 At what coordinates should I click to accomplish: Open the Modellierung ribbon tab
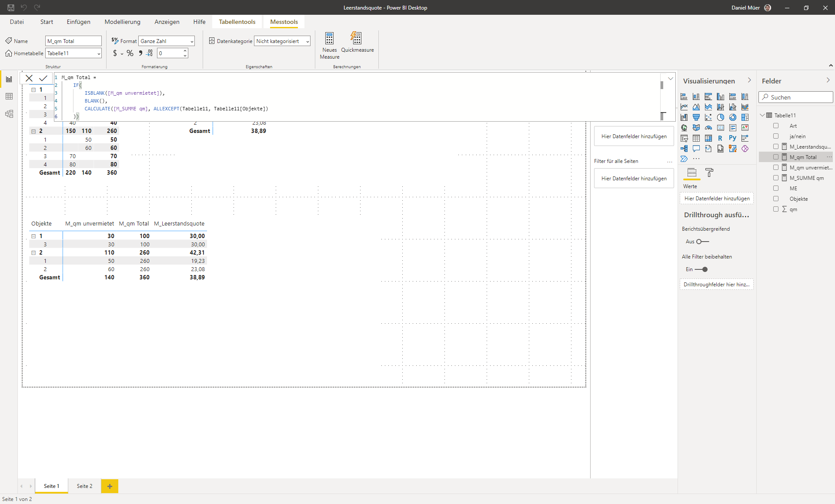[x=122, y=22]
